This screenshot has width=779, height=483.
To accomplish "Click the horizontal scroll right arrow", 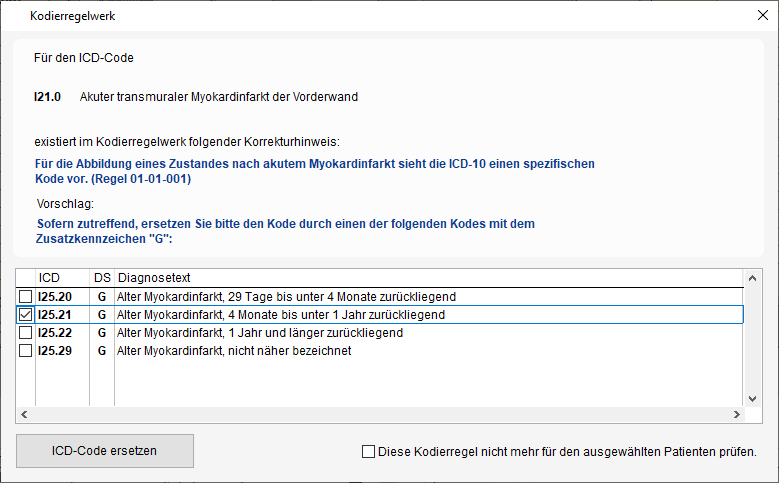I will pyautogui.click(x=736, y=414).
